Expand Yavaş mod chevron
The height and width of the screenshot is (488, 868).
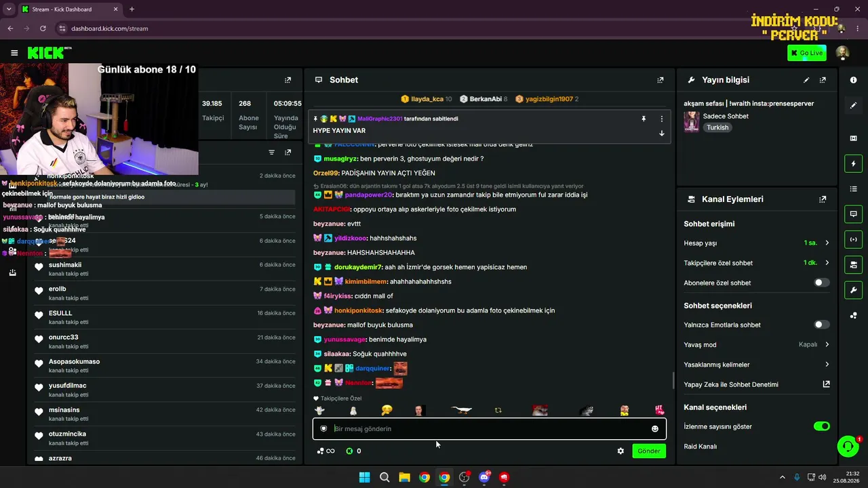[827, 344]
